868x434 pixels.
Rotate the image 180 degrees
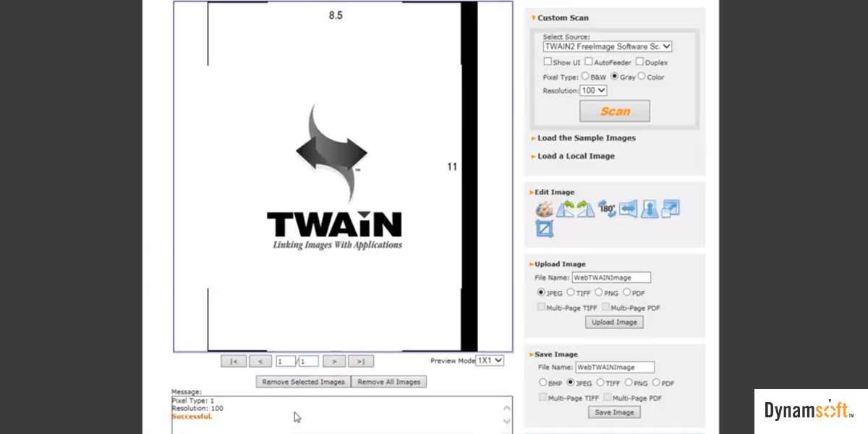(x=606, y=210)
